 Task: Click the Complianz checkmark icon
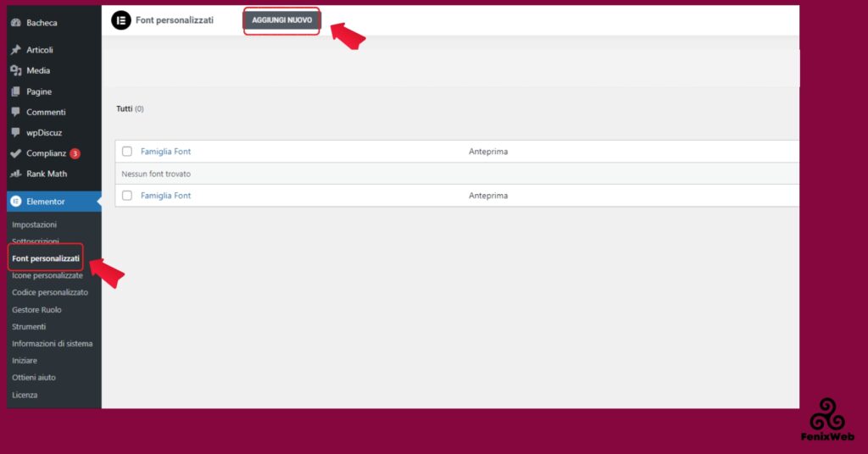(x=16, y=153)
